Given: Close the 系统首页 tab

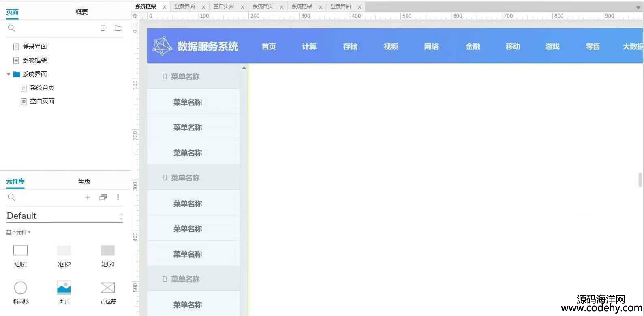Looking at the screenshot, I should 281,7.
